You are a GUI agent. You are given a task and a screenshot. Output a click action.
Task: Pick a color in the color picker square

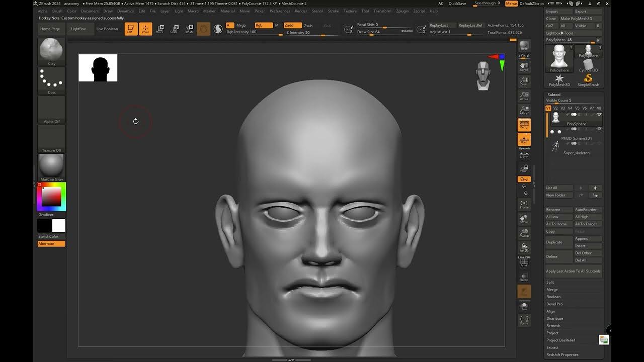[51, 197]
